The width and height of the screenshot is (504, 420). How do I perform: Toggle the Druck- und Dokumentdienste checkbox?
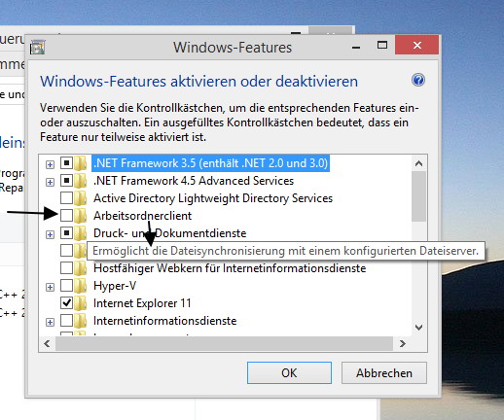point(66,232)
